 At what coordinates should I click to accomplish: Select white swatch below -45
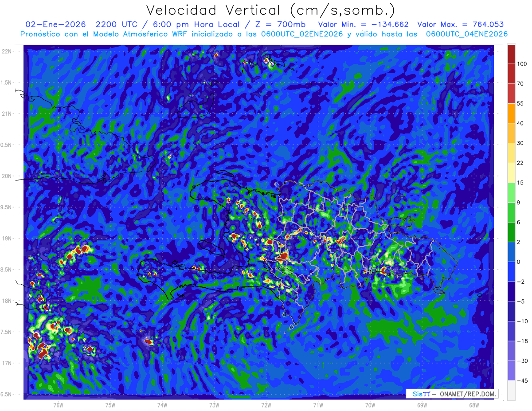[511, 390]
